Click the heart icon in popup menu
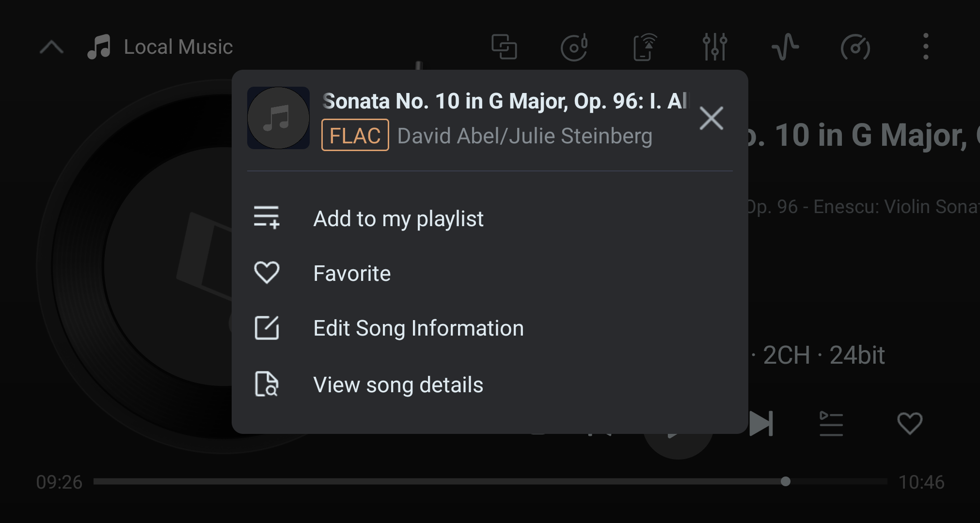Screen dimensions: 980x523 pyautogui.click(x=267, y=272)
